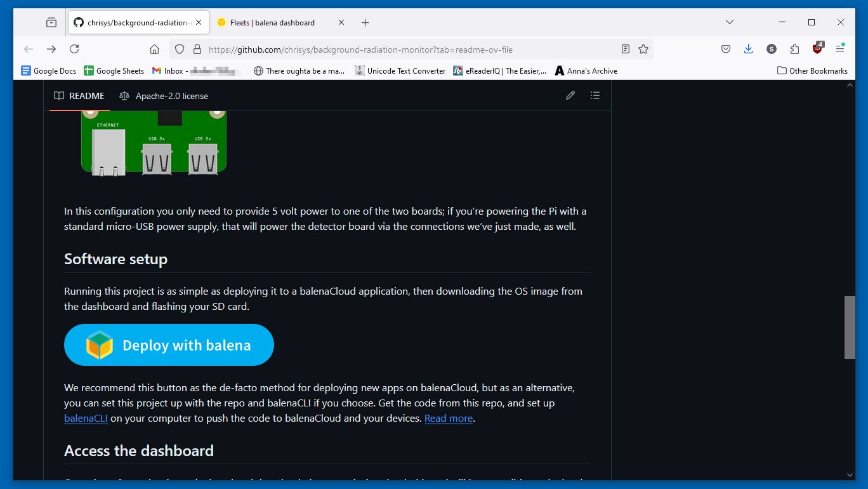
Task: Save page to Pocket
Action: point(726,49)
